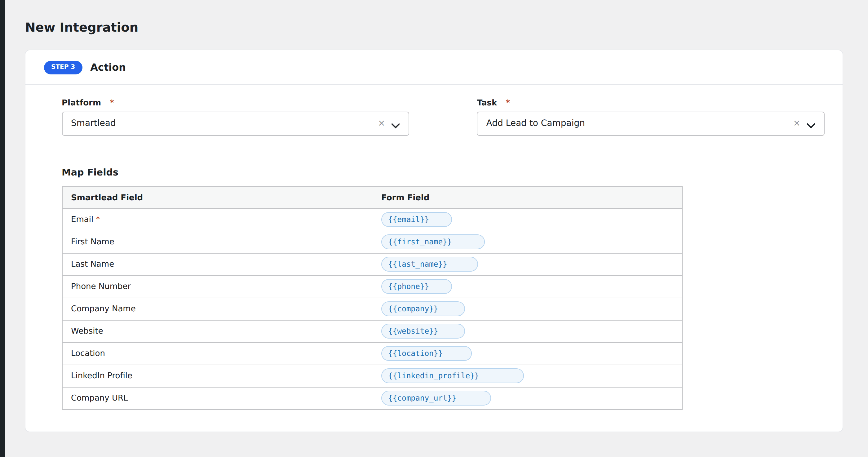Clear the Smartlead platform selection
Image resolution: width=868 pixels, height=457 pixels.
point(381,123)
